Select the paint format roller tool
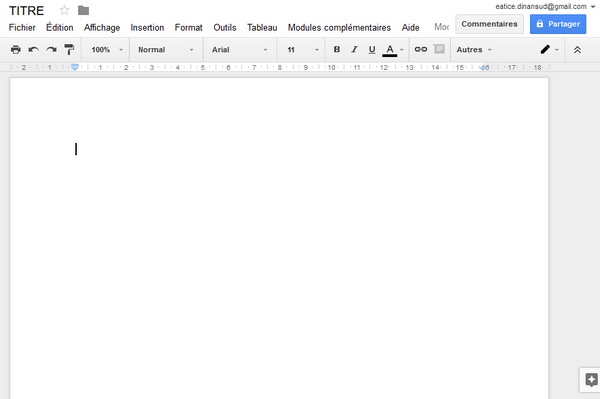Viewport: 600px width, 399px height. 69,49
